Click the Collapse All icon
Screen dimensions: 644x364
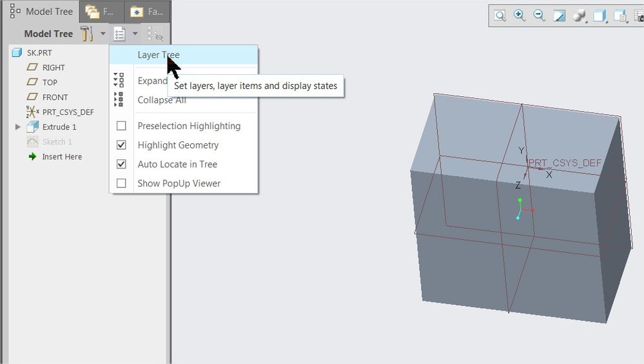(x=119, y=99)
